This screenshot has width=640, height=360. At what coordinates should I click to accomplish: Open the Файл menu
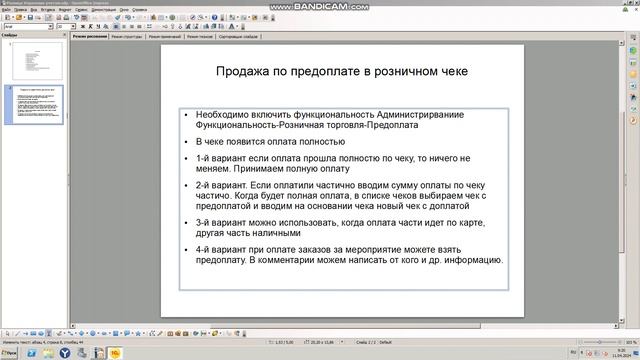pyautogui.click(x=6, y=9)
